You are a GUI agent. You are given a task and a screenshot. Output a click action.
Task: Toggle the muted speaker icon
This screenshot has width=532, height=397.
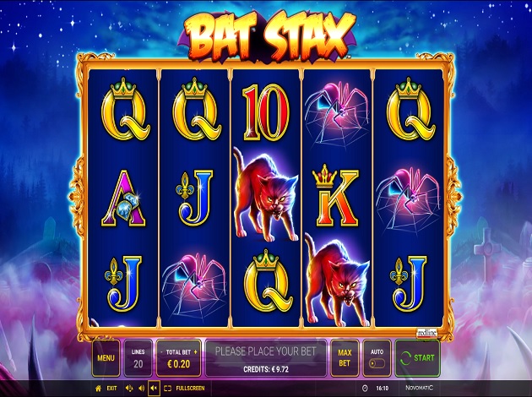[154, 389]
